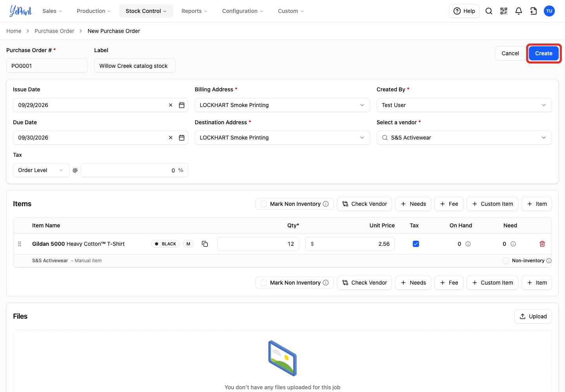Expand the Destination Address dropdown

tap(282, 138)
